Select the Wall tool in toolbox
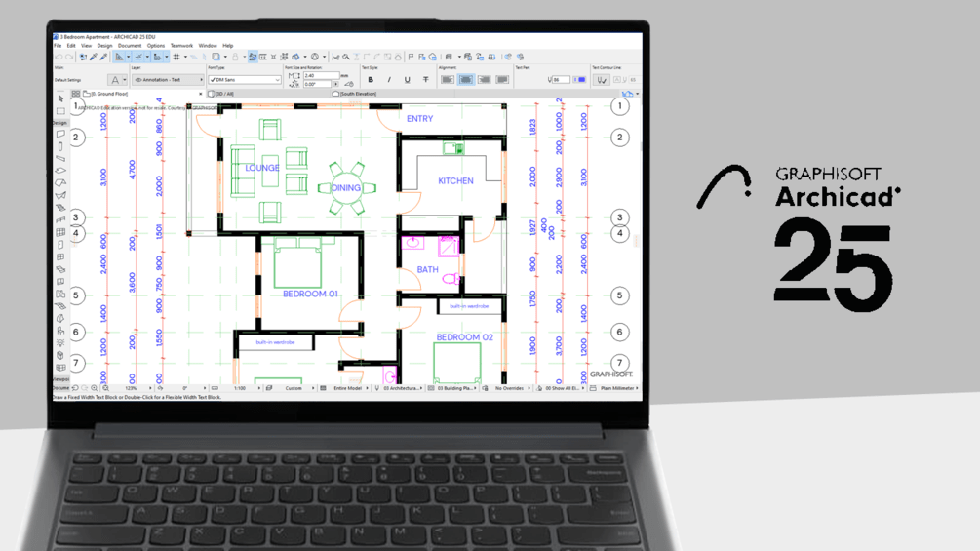This screenshot has width=980, height=551. coord(60,134)
